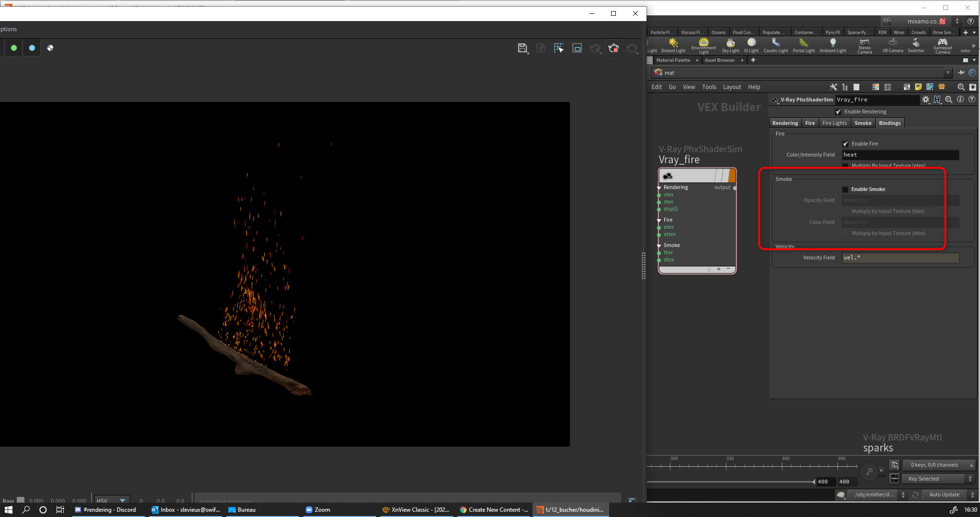This screenshot has height=517, width=980.
Task: Click the magnifier search icon in network toolbar
Action: click(960, 87)
